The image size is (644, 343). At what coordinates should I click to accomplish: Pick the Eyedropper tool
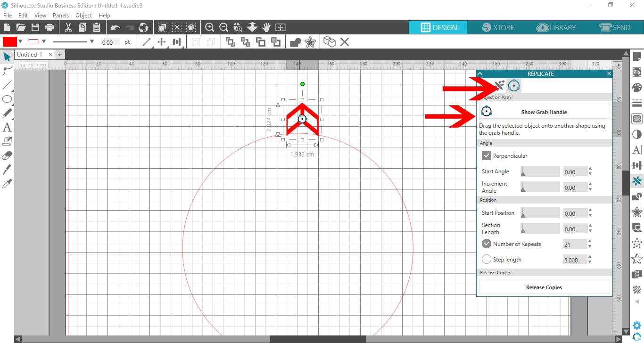click(7, 184)
